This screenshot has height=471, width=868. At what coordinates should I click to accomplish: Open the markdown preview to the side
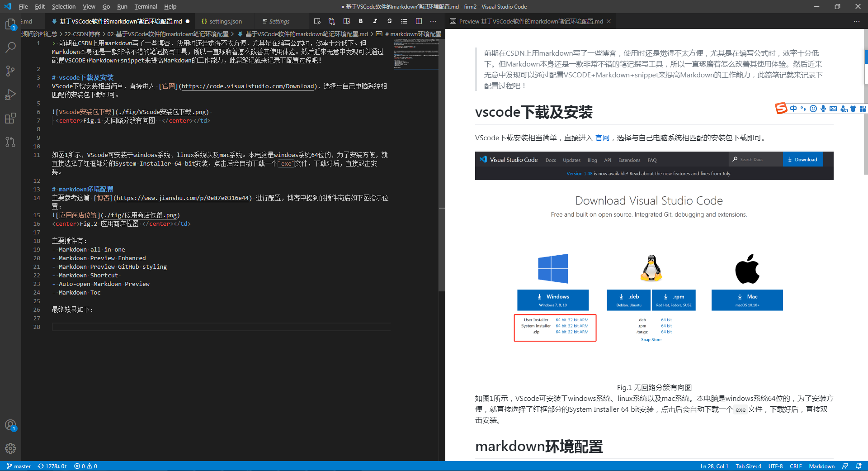pos(317,21)
